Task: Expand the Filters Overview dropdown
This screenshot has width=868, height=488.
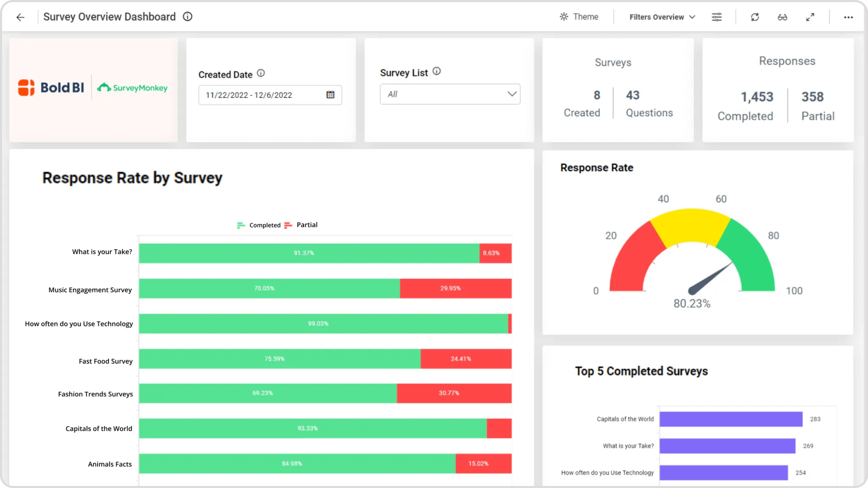Action: coord(662,17)
